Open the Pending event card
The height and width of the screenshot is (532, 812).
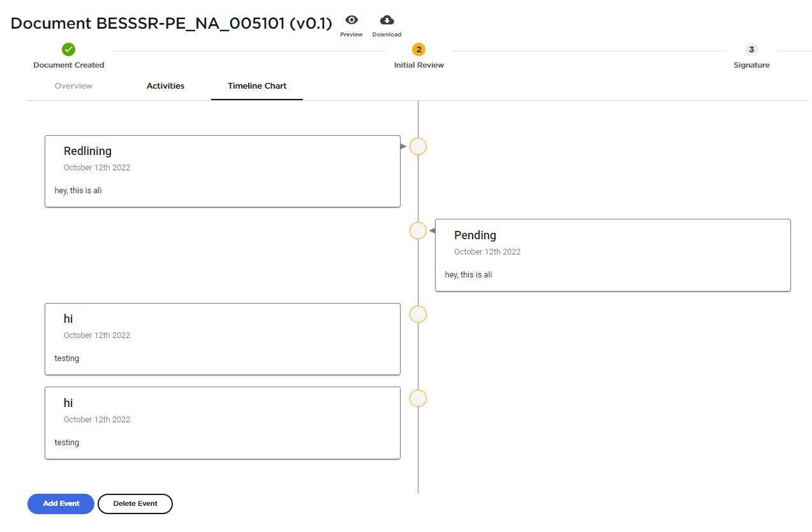(612, 255)
